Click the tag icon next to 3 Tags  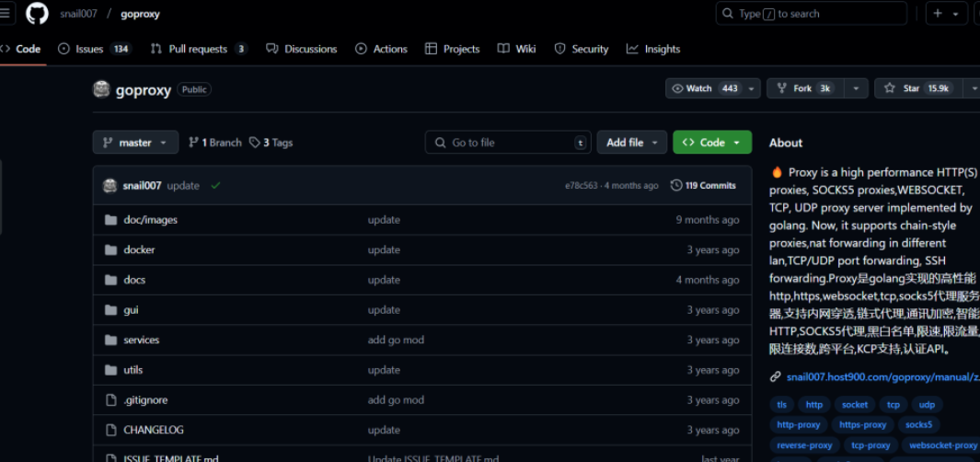[x=254, y=143]
